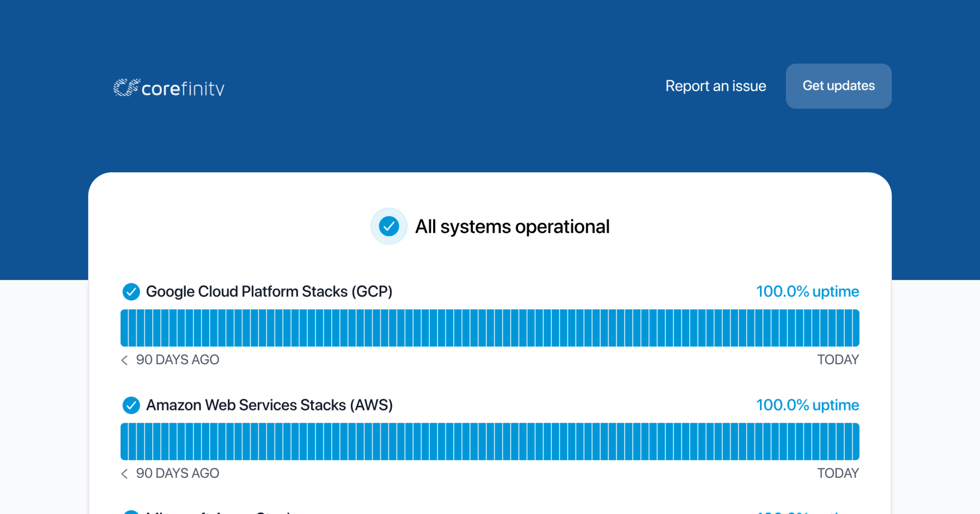Click the last day segment of GCP uptime bar
The width and height of the screenshot is (980, 514).
click(856, 328)
